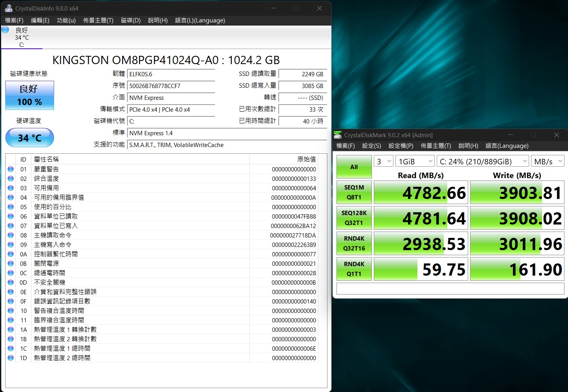The height and width of the screenshot is (392, 568).
Task: Run all benchmarks with All button
Action: point(354,167)
